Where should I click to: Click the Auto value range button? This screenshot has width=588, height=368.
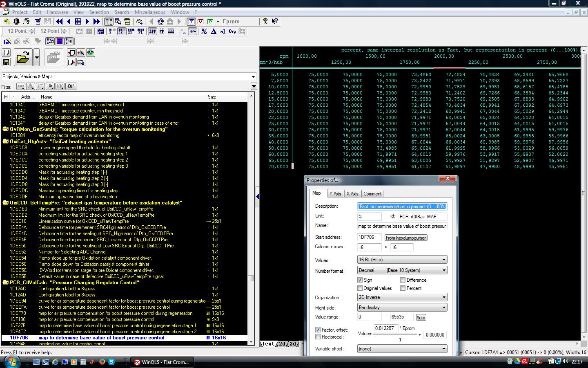(421, 317)
